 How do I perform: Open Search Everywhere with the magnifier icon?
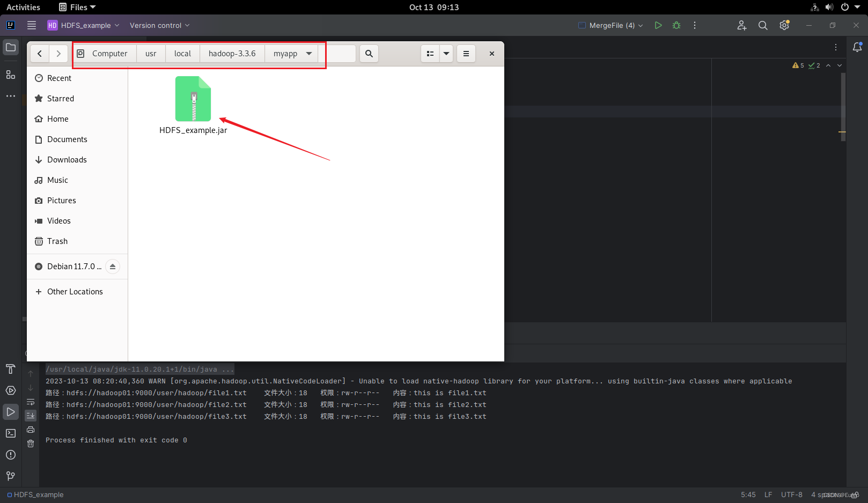(763, 25)
